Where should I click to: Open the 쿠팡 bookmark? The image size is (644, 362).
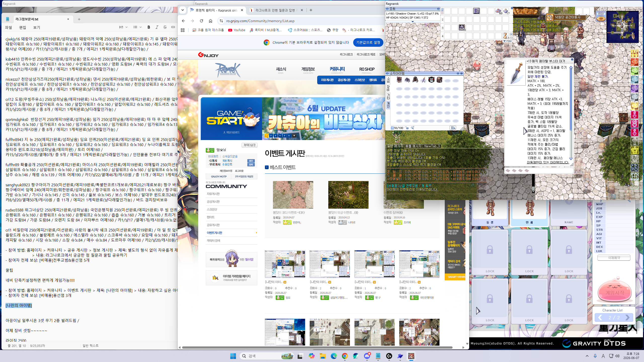coord(333,30)
